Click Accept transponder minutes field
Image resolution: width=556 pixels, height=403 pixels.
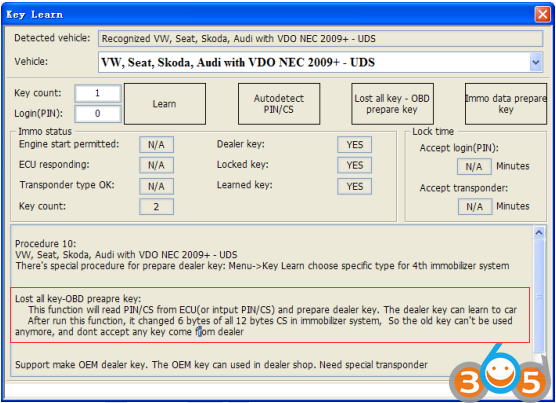[x=475, y=207]
